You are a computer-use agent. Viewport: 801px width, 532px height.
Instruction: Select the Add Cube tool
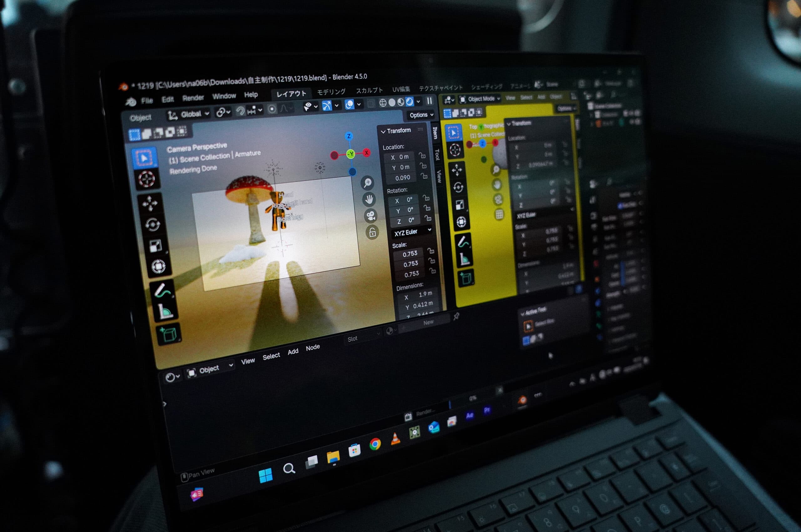[169, 334]
